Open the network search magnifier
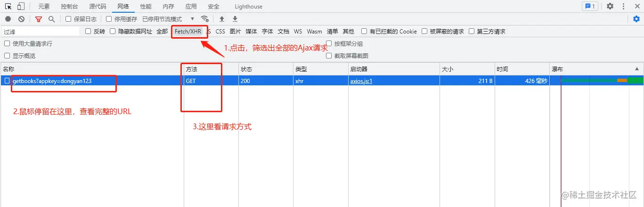 tap(51, 19)
